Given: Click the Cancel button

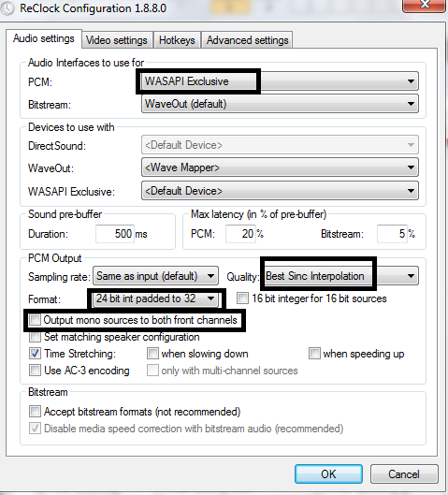Looking at the screenshot, I should tap(404, 473).
